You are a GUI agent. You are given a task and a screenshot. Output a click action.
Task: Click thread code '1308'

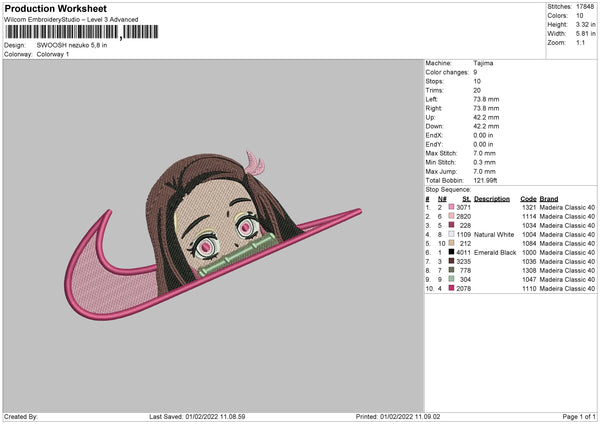(x=529, y=270)
